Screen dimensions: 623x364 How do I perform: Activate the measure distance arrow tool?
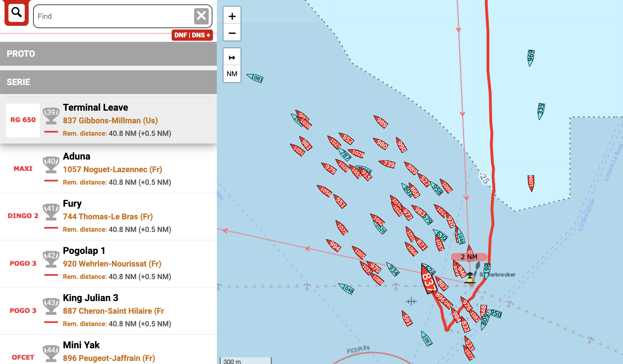(x=232, y=58)
